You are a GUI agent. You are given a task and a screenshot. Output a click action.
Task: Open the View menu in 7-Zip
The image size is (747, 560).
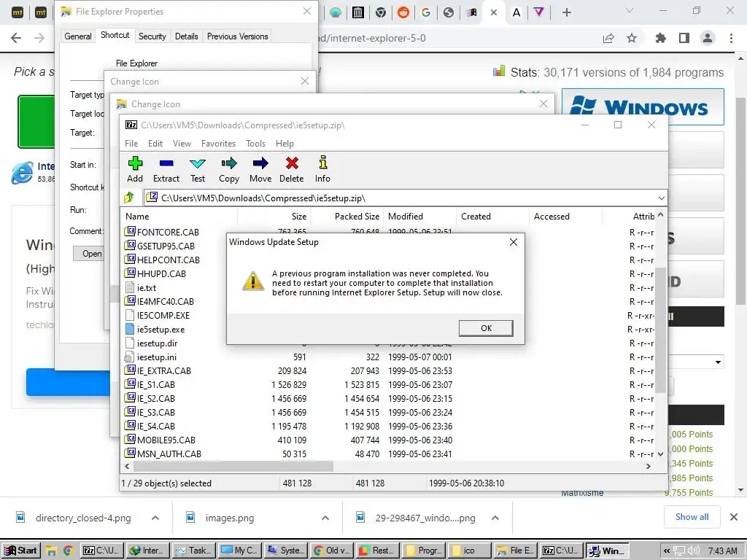coord(182,144)
